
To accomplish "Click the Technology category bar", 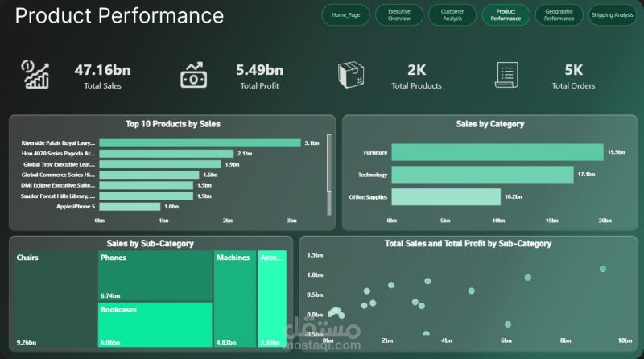I will coord(482,175).
